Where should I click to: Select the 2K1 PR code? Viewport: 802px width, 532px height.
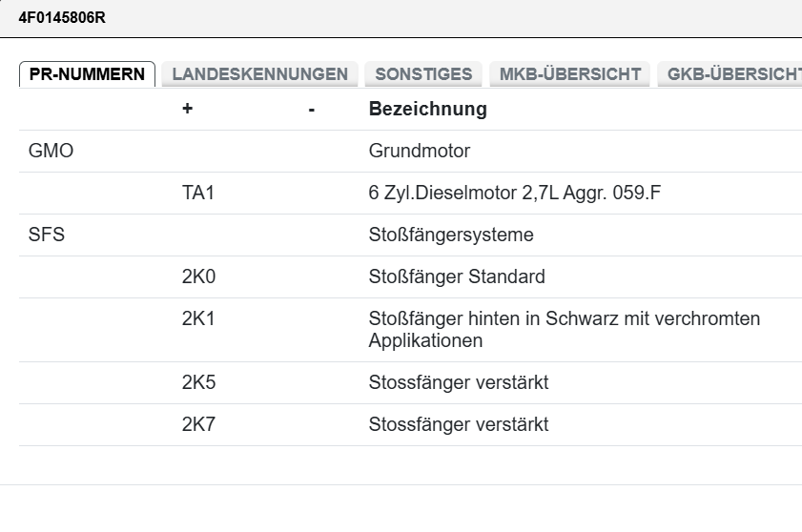pyautogui.click(x=198, y=319)
